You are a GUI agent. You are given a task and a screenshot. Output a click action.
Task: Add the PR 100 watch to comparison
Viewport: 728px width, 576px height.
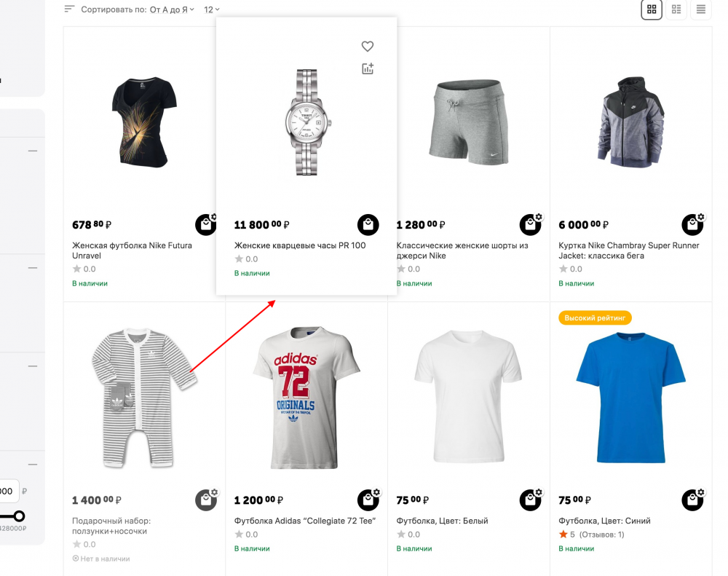(368, 69)
